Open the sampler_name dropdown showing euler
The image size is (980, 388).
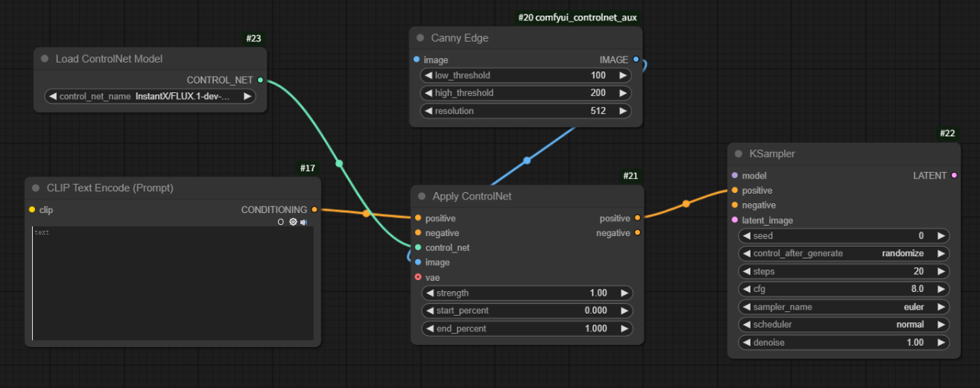coord(844,307)
